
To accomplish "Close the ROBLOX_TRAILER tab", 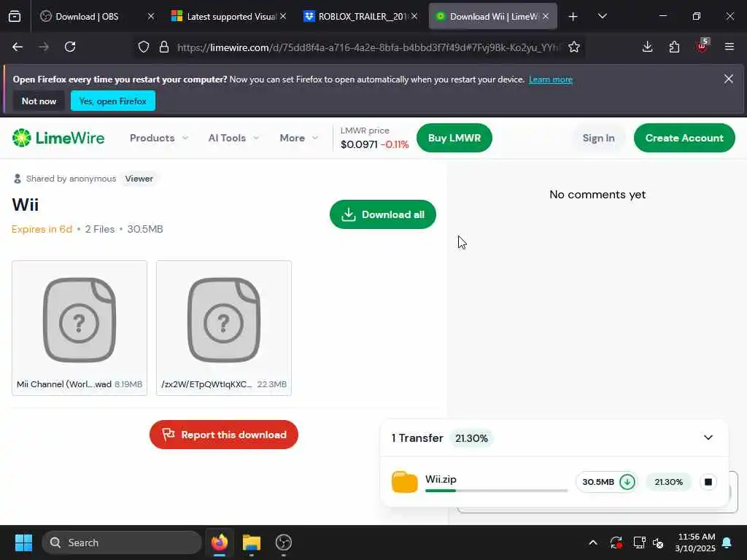I will [414, 16].
